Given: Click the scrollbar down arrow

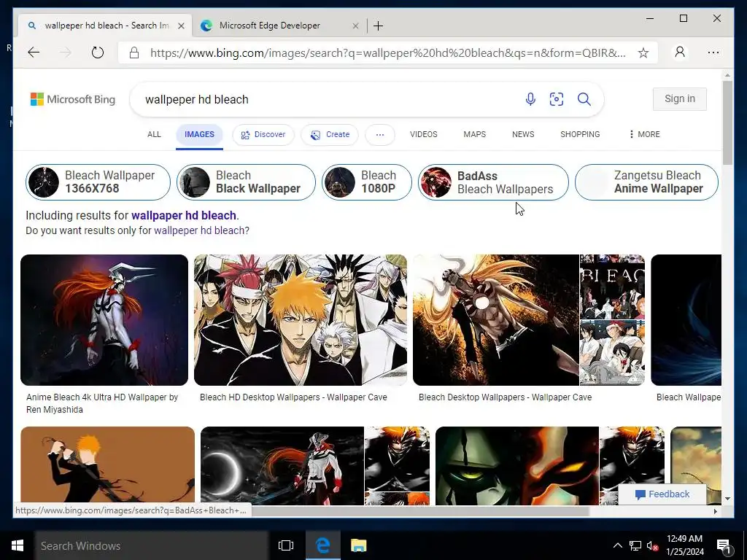Looking at the screenshot, I should pyautogui.click(x=727, y=499).
